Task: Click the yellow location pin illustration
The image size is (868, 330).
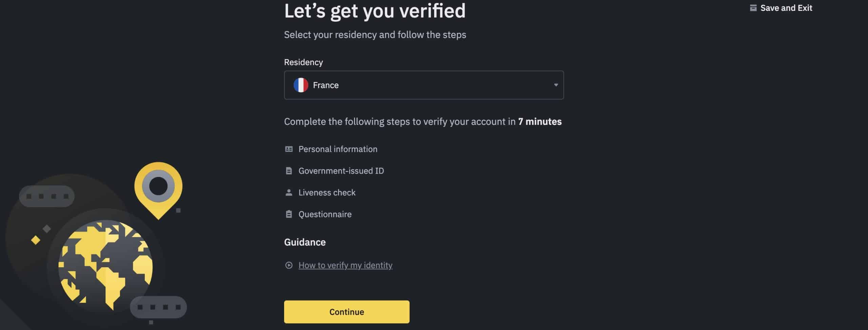Action: coord(158,188)
